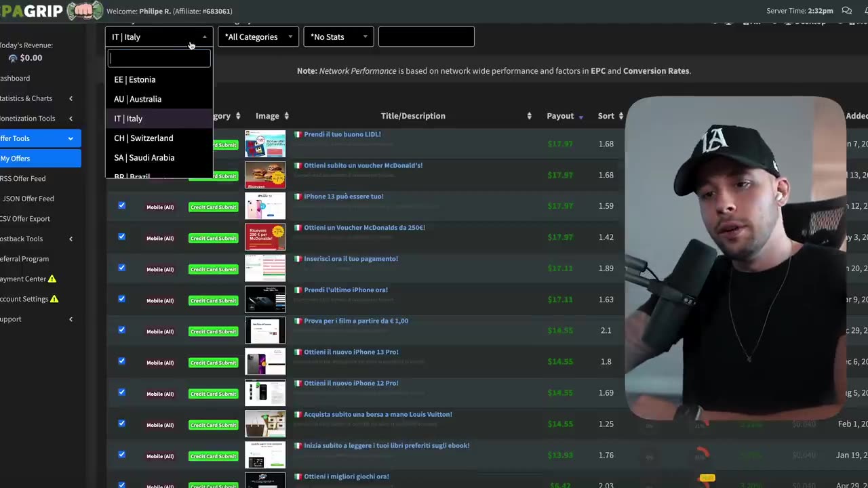Collapse the IT | Italy country dropdown
Screen dimensions: 868x488
159,37
